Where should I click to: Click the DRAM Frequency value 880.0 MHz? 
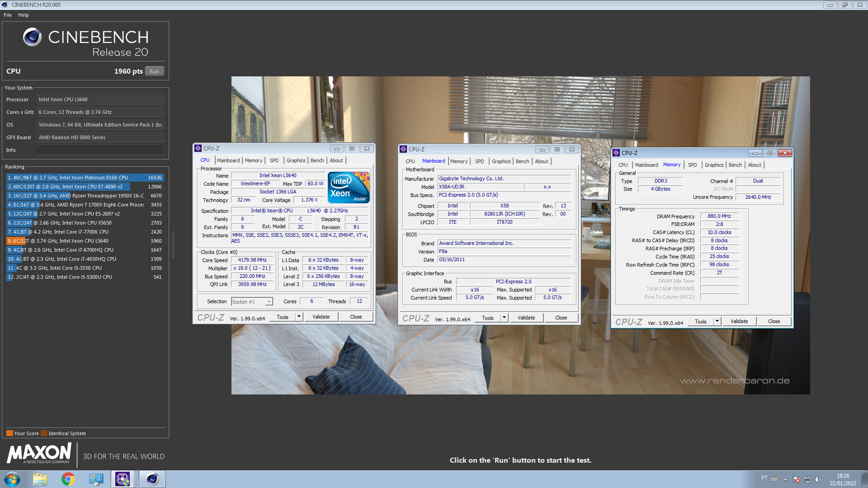[719, 216]
